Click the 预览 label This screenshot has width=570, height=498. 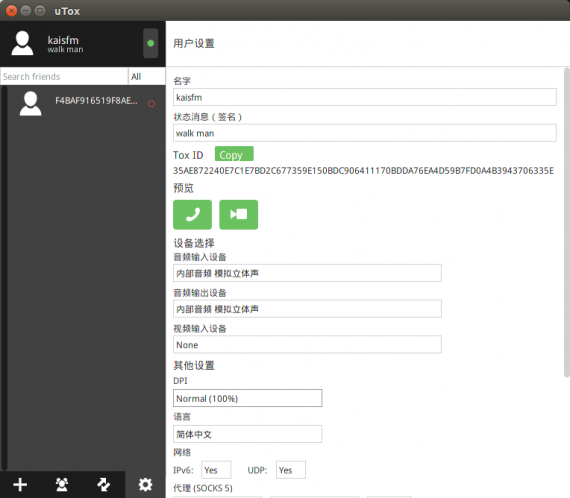pyautogui.click(x=184, y=188)
